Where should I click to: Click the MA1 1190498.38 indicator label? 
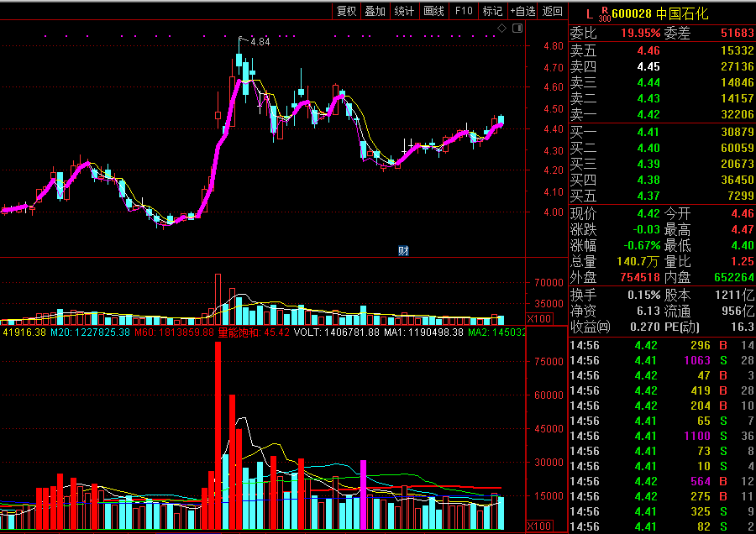click(424, 332)
